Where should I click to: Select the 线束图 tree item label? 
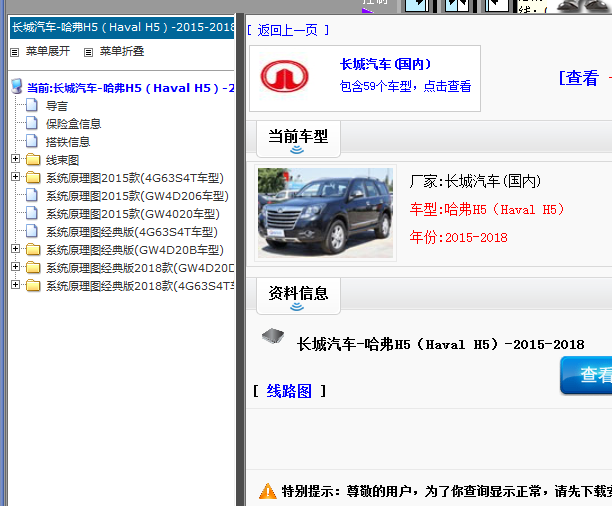pyautogui.click(x=62, y=160)
